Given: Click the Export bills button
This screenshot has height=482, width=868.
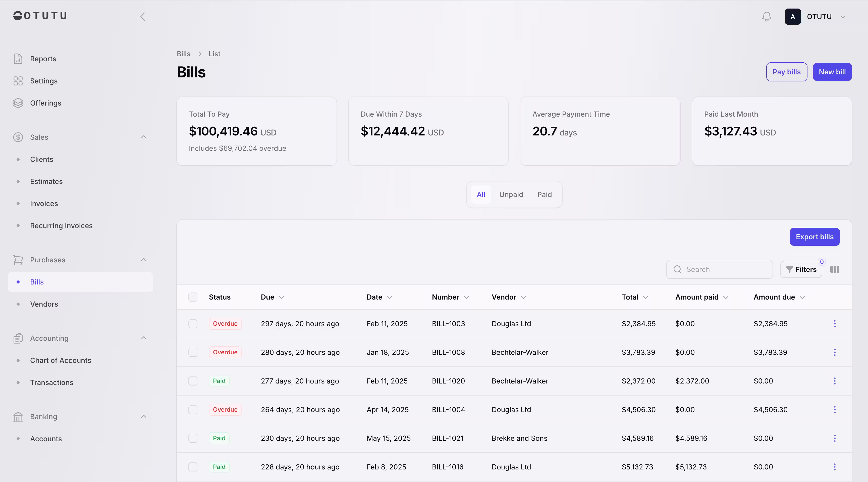Looking at the screenshot, I should pyautogui.click(x=815, y=237).
